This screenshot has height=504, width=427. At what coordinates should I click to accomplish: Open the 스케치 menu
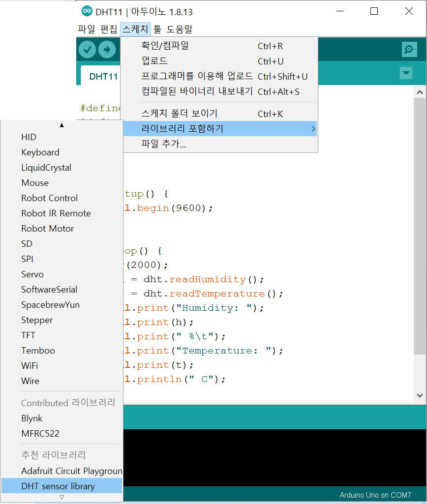click(135, 29)
